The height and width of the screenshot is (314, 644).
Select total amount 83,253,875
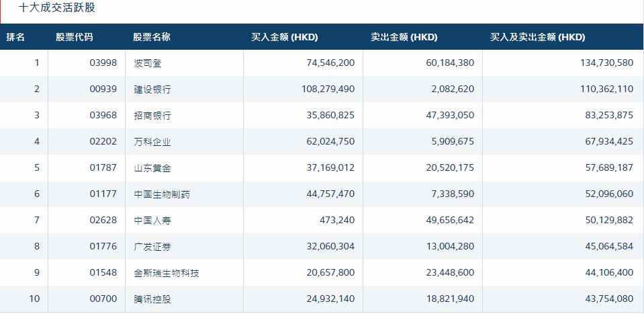pyautogui.click(x=610, y=116)
